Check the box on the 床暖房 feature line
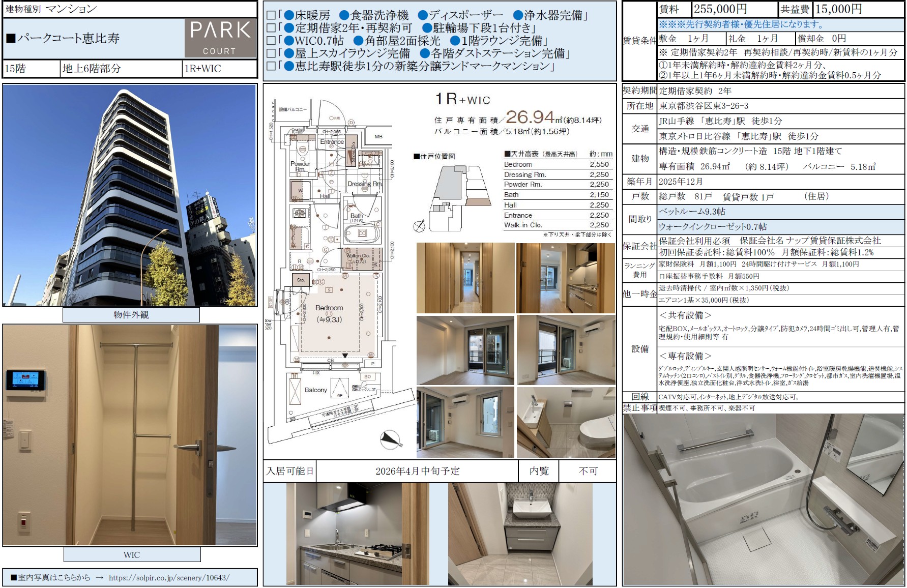The height and width of the screenshot is (588, 907). coord(271,16)
